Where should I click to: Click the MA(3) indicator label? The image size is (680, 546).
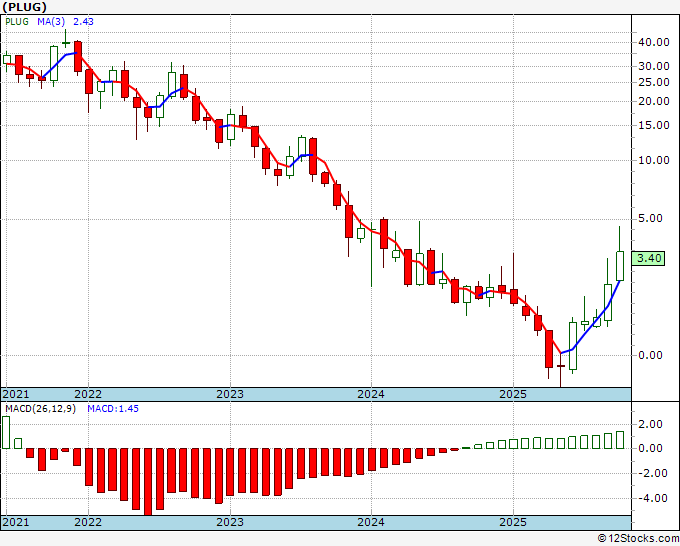coord(51,22)
